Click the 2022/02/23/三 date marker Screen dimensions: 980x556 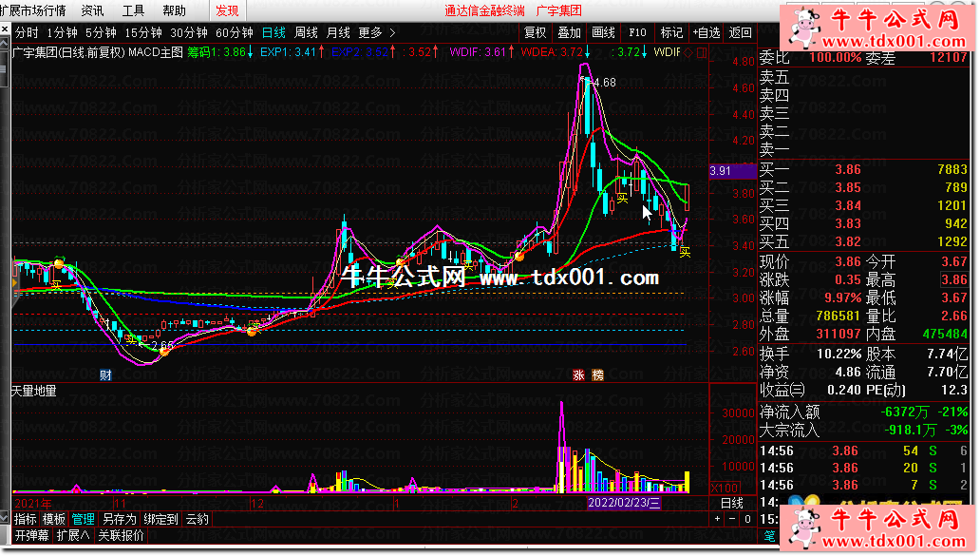pyautogui.click(x=624, y=503)
